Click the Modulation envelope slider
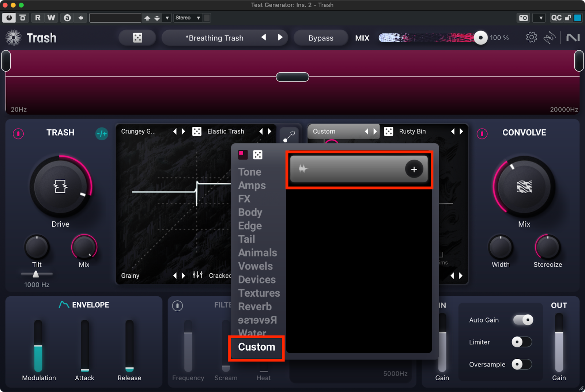Image resolution: width=585 pixels, height=392 pixels. [38, 346]
